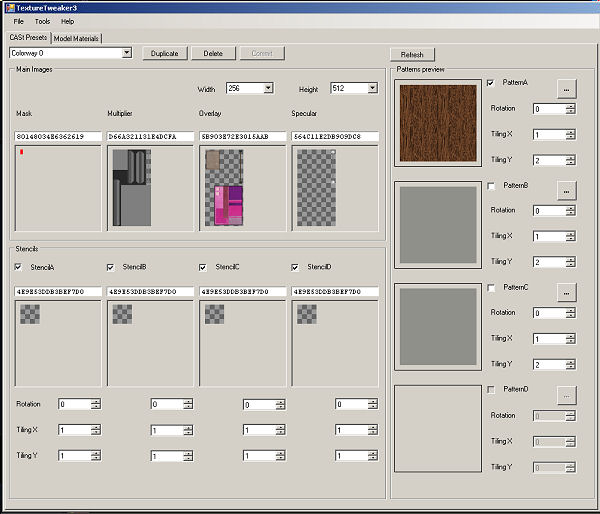Open the PatternB browse button
The image size is (600, 514).
coord(567,189)
